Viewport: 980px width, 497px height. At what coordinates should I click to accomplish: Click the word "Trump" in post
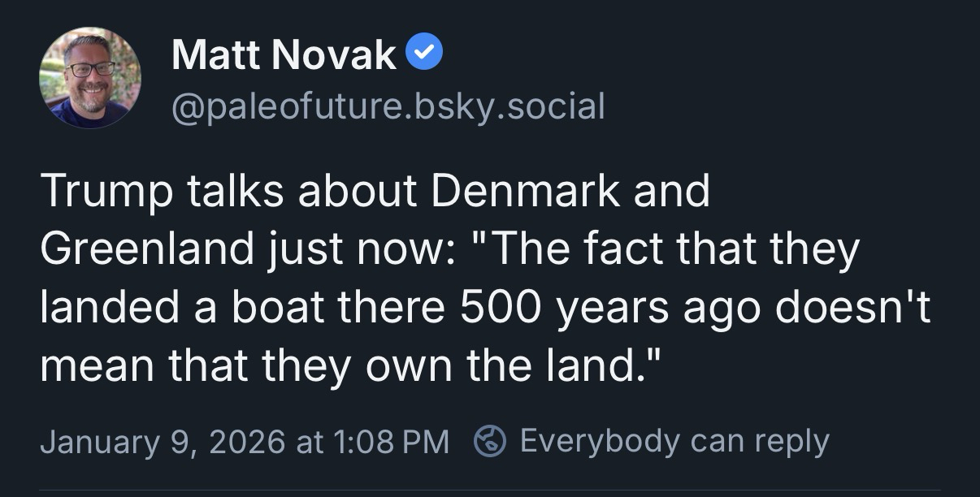98,192
